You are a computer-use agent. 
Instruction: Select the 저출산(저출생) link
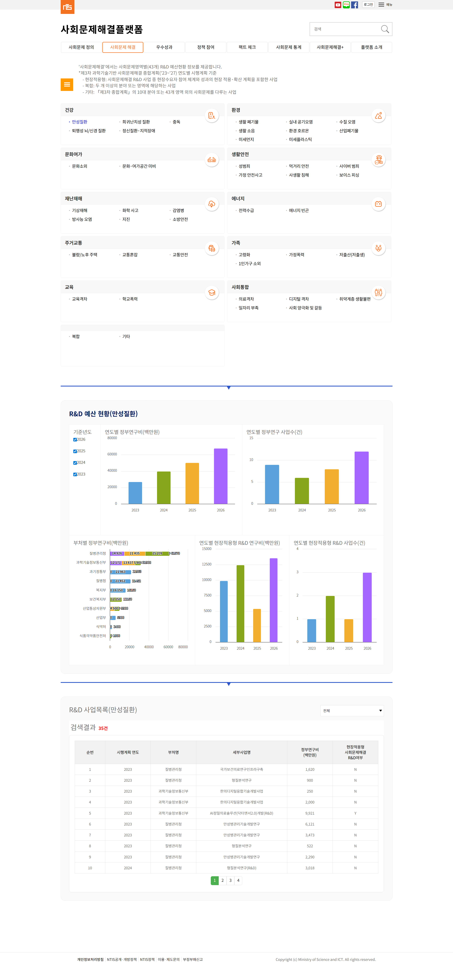click(x=352, y=255)
